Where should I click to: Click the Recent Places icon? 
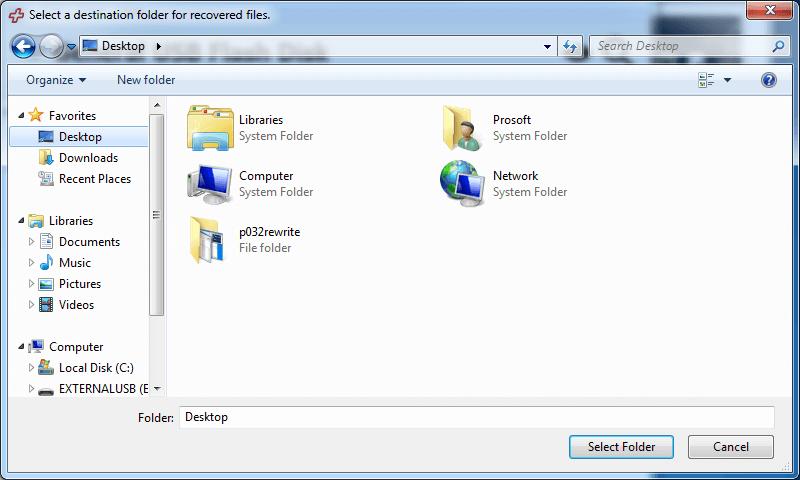click(46, 179)
